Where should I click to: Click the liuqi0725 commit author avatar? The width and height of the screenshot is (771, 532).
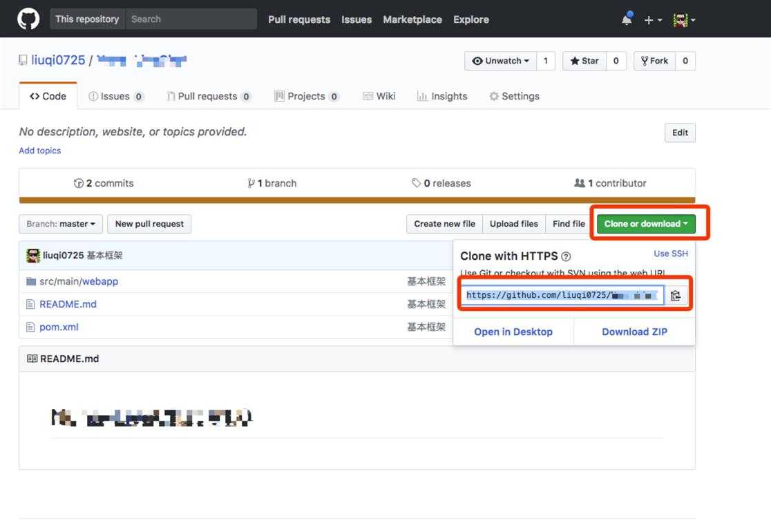click(x=33, y=255)
